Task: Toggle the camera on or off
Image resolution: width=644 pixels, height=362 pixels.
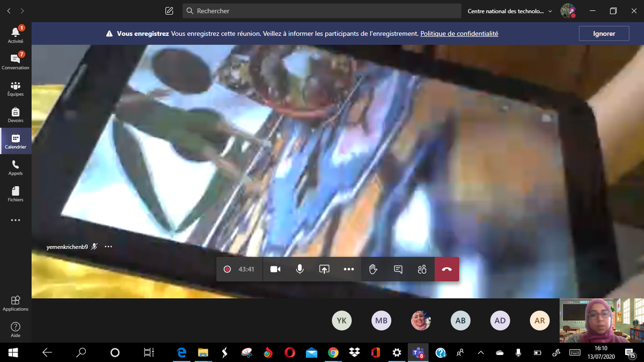Action: click(275, 269)
